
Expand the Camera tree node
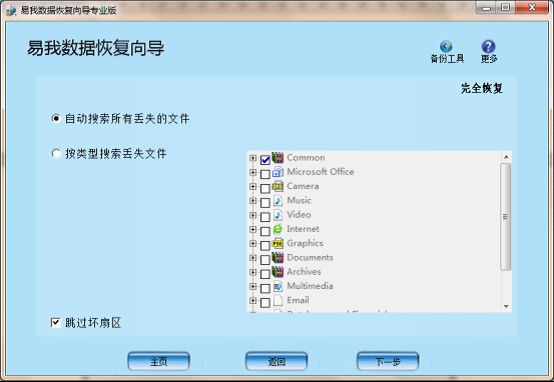[253, 186]
